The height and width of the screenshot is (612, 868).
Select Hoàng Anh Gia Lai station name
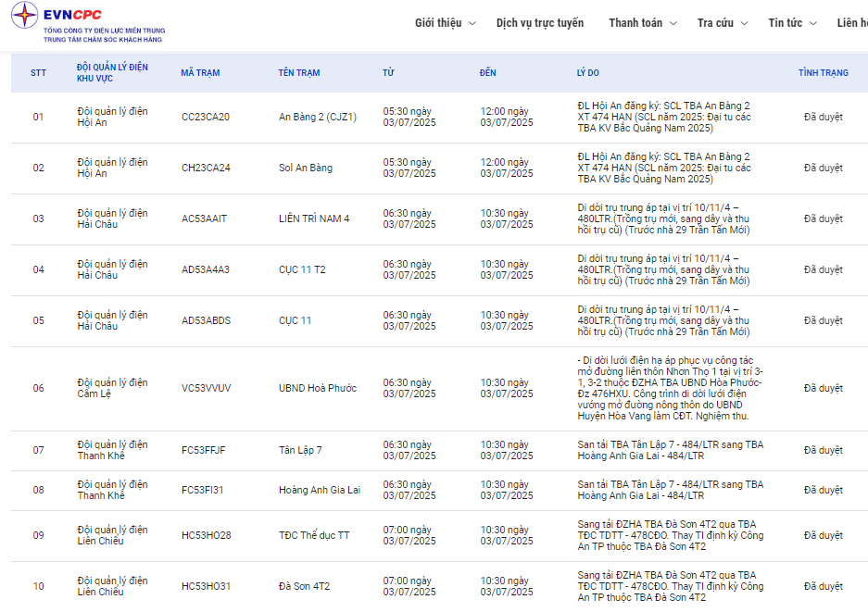click(319, 491)
